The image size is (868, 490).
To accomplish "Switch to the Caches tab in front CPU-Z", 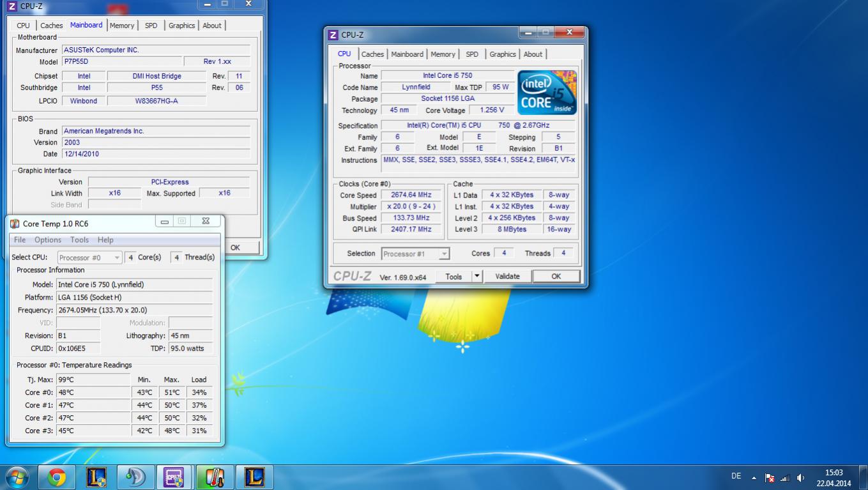I will click(372, 54).
